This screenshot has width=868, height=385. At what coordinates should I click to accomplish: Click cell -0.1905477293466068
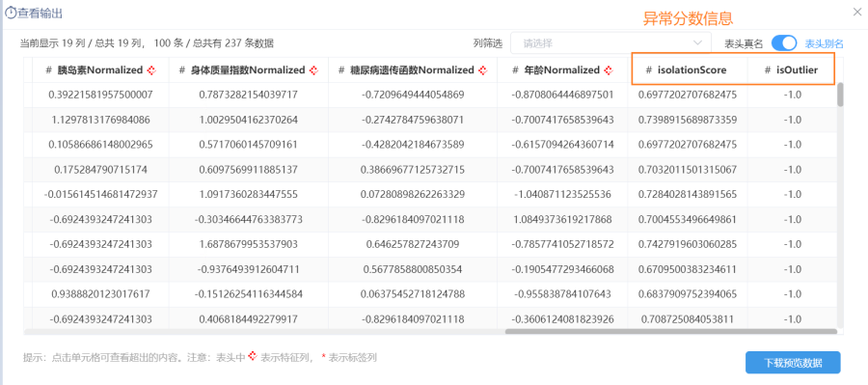(x=562, y=269)
